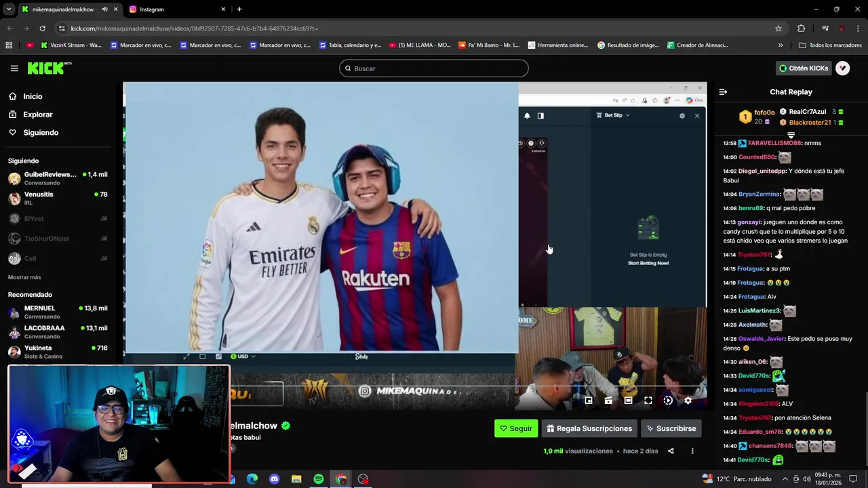
Task: Open Spotify from the taskbar
Action: 319,479
